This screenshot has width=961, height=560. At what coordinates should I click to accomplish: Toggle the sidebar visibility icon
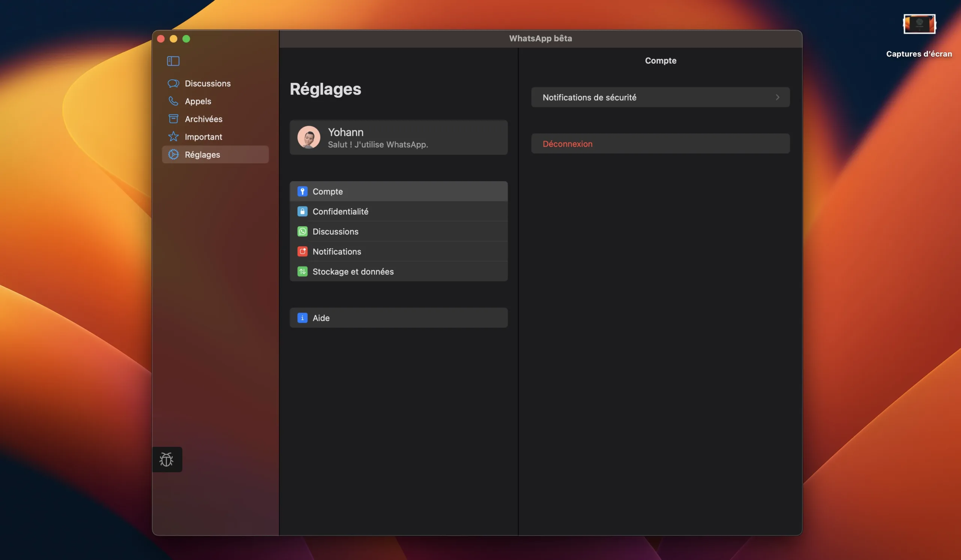pyautogui.click(x=173, y=61)
